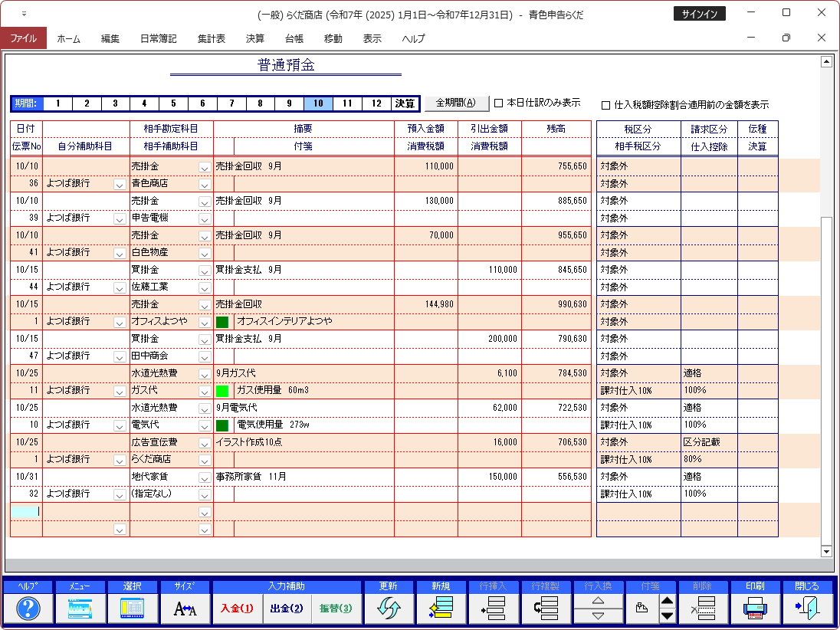Expand dropdown beside 広告宣伝費 account
The image size is (840, 630).
coord(205,443)
